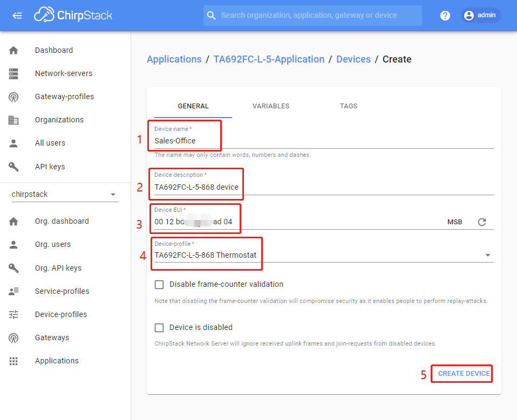Click the Org. dashboard home icon

[x=13, y=222]
